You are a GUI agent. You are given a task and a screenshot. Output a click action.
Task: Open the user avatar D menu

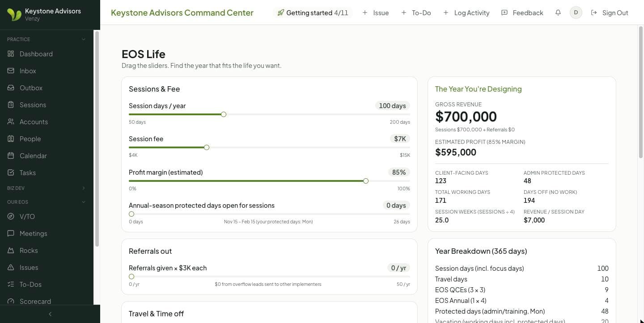(x=576, y=13)
